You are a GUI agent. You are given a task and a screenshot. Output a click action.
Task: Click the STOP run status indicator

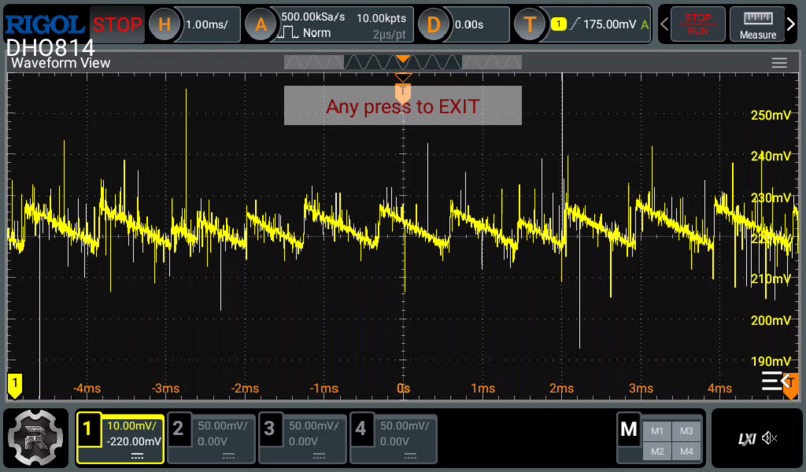[x=117, y=24]
